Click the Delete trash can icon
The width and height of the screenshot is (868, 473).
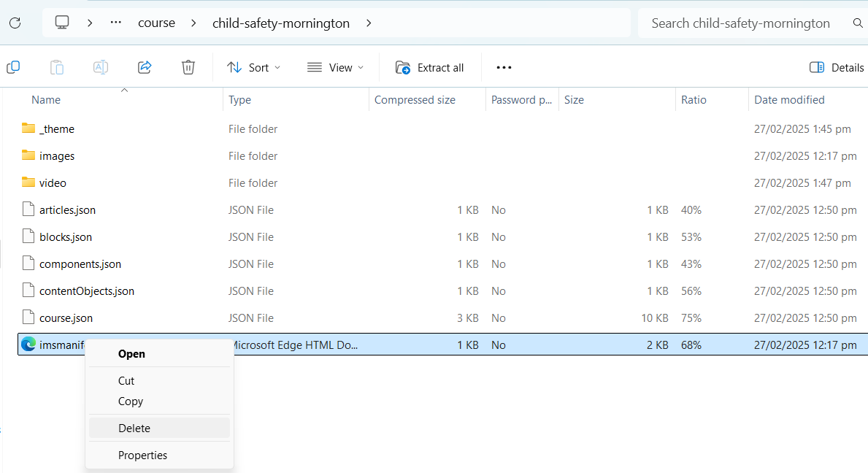pos(188,67)
